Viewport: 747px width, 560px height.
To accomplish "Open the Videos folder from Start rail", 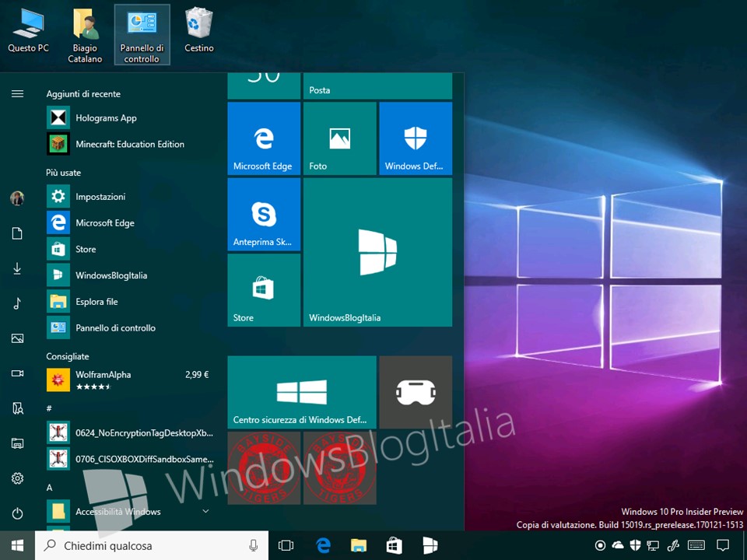I will (x=18, y=373).
